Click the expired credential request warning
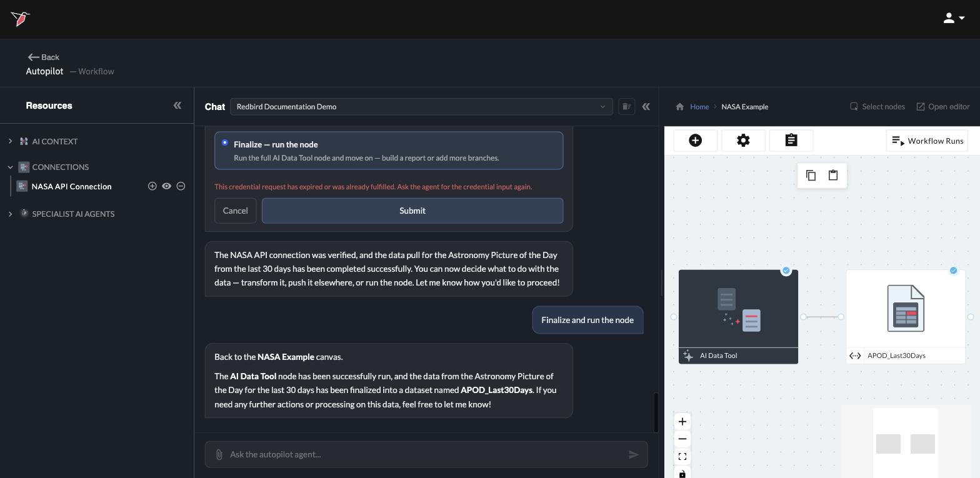 (x=373, y=187)
